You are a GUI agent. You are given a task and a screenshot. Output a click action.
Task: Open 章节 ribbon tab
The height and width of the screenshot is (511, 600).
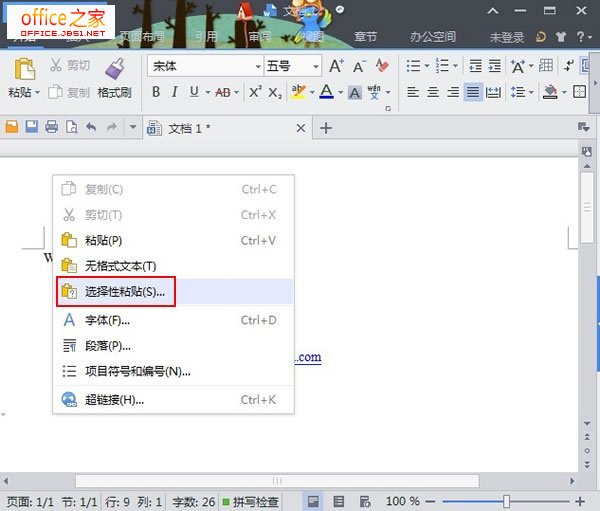coord(366,37)
